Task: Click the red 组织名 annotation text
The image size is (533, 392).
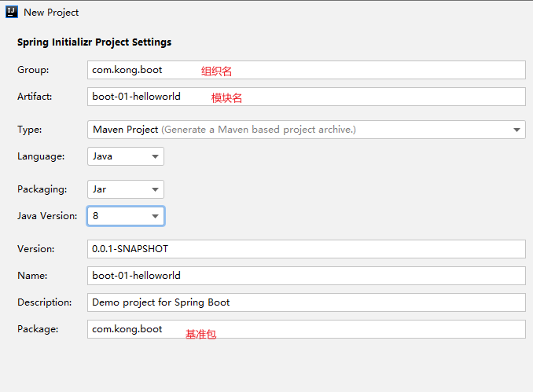Action: click(216, 71)
